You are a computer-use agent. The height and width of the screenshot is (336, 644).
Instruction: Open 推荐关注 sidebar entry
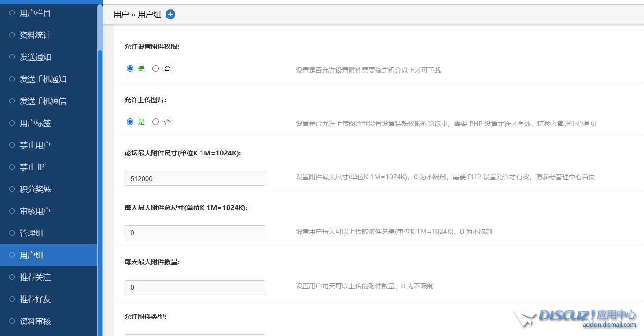[35, 277]
